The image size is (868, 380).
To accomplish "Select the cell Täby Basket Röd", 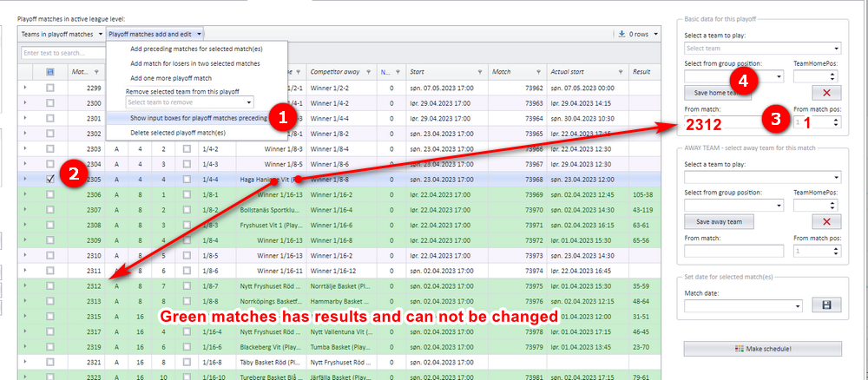I will pos(271,363).
